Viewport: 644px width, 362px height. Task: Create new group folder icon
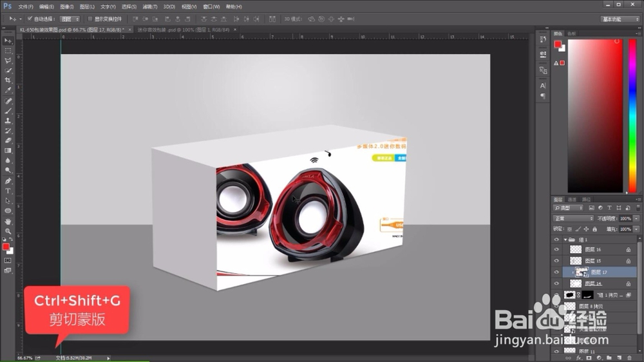(609, 358)
